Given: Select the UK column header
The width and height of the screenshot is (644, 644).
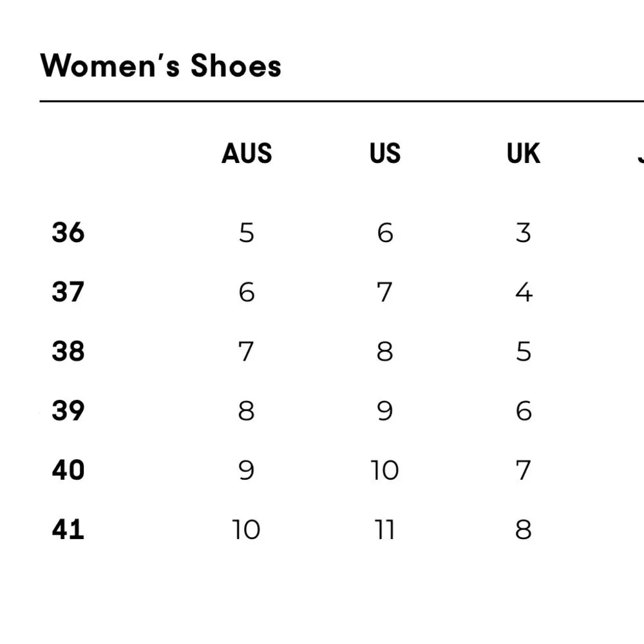Looking at the screenshot, I should coord(523,154).
